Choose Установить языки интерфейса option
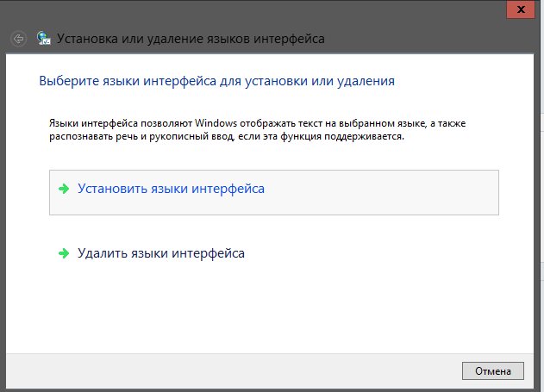The width and height of the screenshot is (544, 392). point(171,189)
